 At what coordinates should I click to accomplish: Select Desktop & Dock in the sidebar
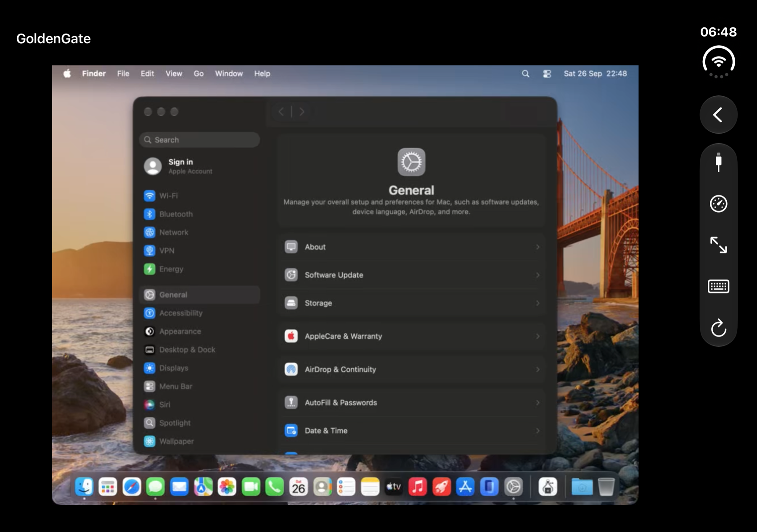click(x=199, y=350)
